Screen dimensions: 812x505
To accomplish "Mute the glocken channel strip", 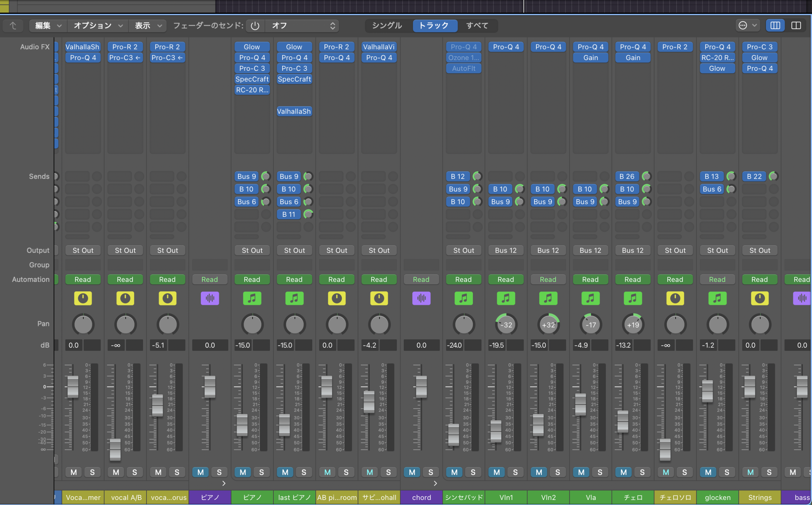I will click(708, 472).
